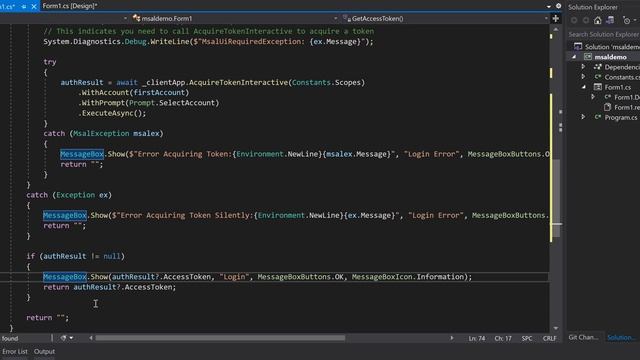Switch to the Solution Explorer bottom tab

point(621,338)
